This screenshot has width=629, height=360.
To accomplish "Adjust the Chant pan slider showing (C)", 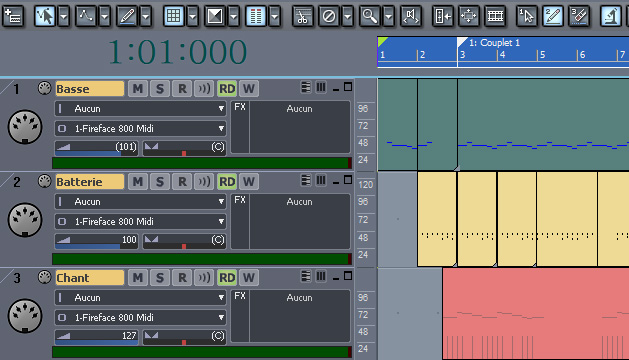I will tap(185, 337).
